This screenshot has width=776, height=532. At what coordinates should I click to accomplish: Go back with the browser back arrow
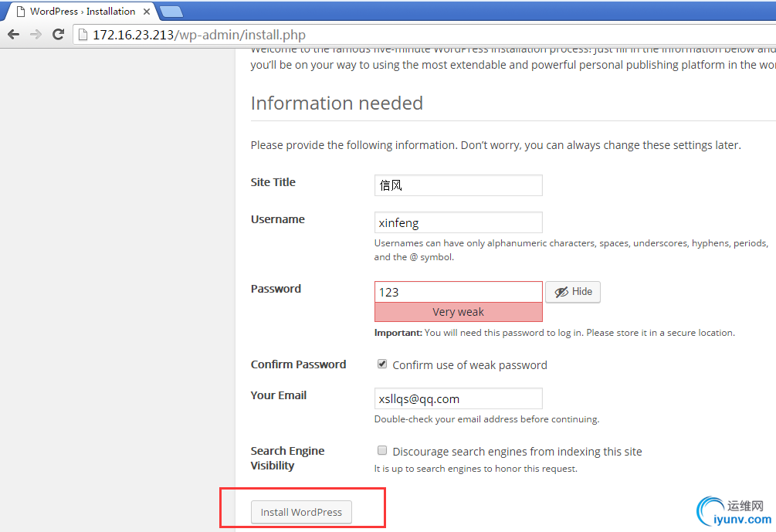click(x=13, y=34)
